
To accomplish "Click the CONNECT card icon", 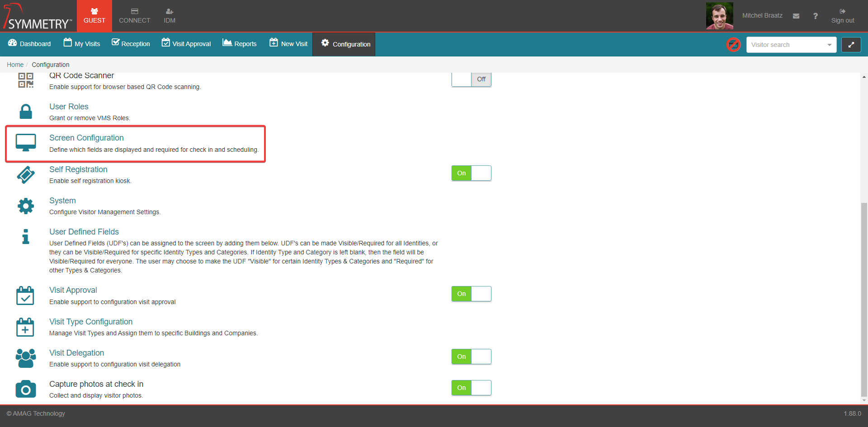I will (x=135, y=11).
